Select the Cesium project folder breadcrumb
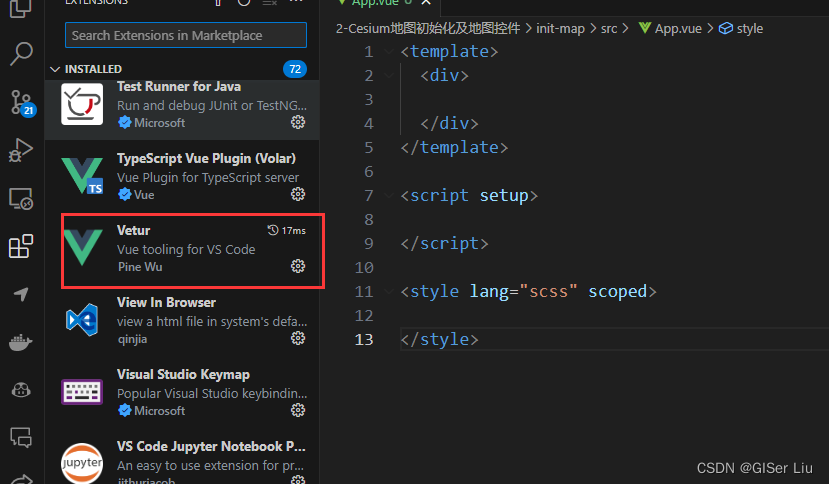 pos(428,29)
